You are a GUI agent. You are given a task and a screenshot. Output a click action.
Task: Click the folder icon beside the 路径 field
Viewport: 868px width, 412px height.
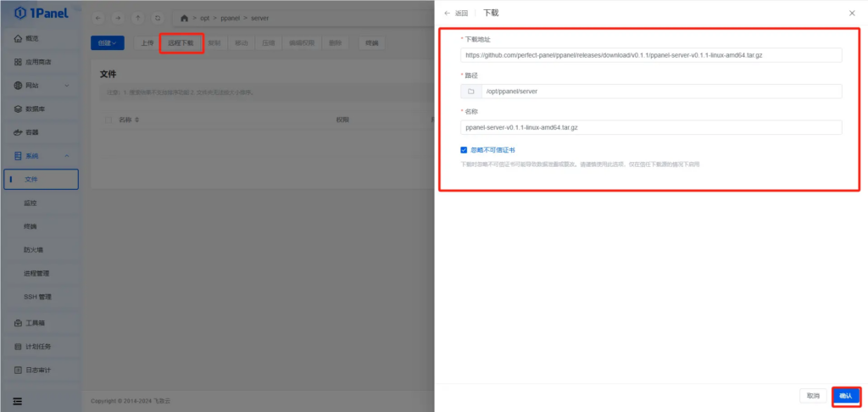(x=470, y=92)
